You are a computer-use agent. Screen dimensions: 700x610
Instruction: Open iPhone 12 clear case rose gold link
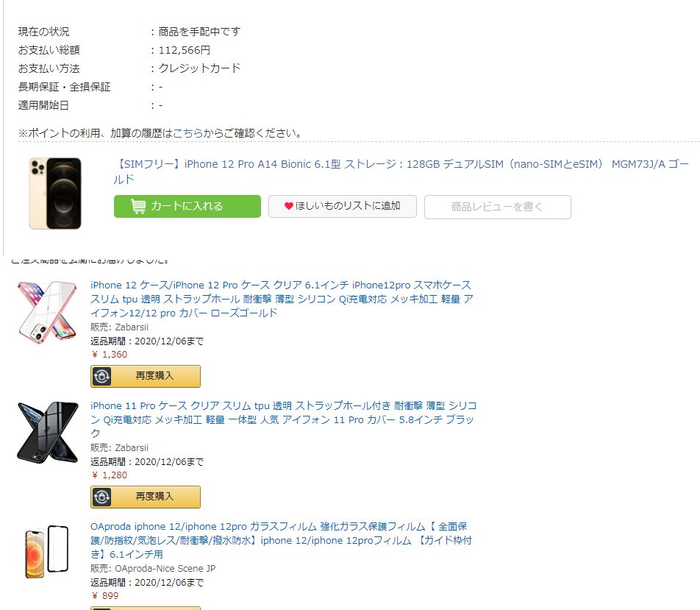(282, 299)
